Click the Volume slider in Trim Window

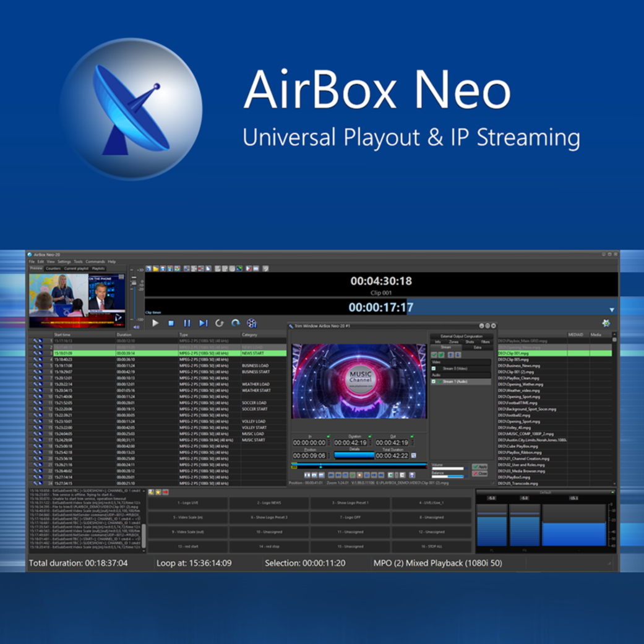point(447,469)
